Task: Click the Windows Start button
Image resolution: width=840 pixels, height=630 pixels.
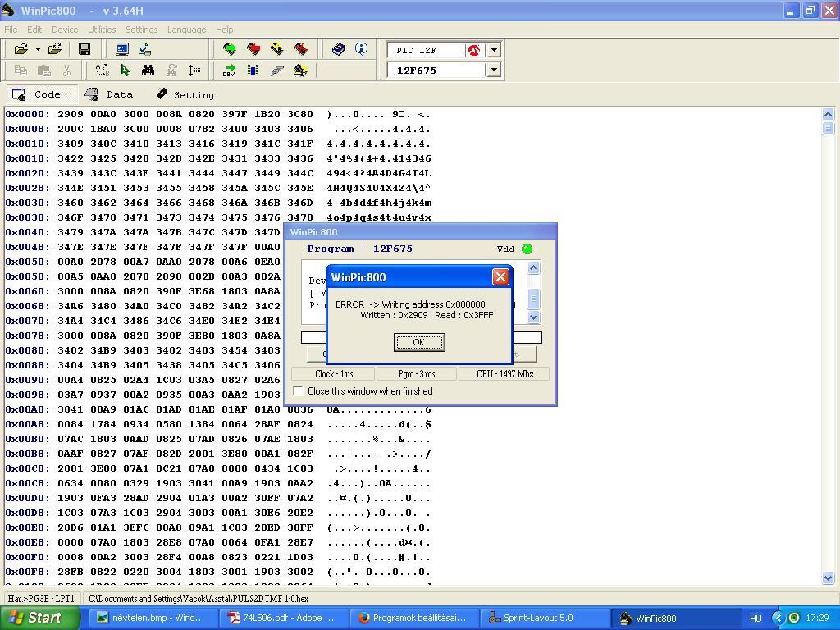Action: coord(39,618)
